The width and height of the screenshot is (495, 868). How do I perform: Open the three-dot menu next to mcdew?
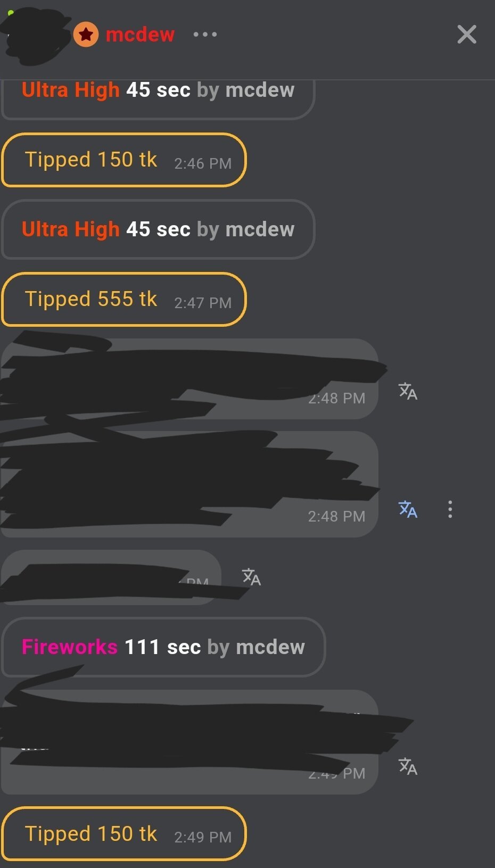(205, 35)
